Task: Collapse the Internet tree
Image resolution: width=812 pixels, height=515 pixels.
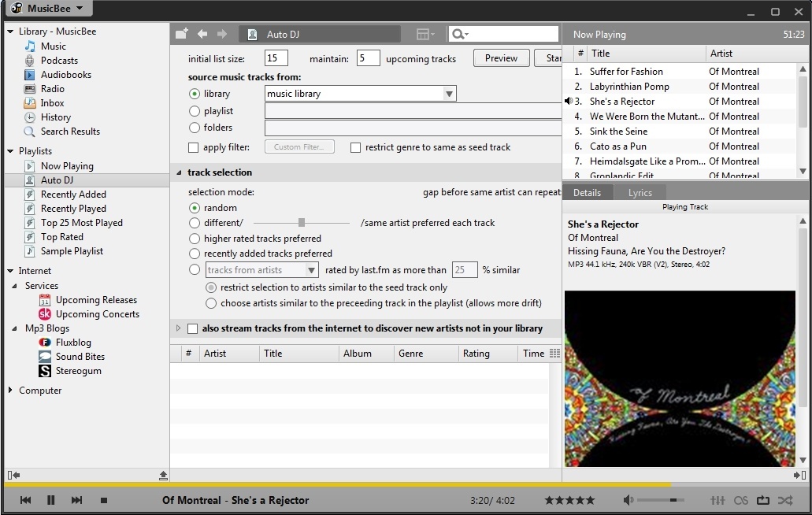Action: pyautogui.click(x=10, y=271)
